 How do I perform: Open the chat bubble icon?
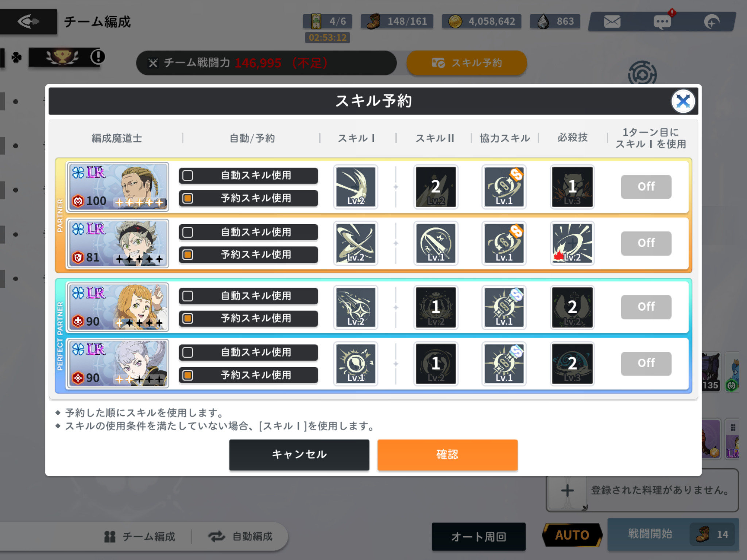662,22
